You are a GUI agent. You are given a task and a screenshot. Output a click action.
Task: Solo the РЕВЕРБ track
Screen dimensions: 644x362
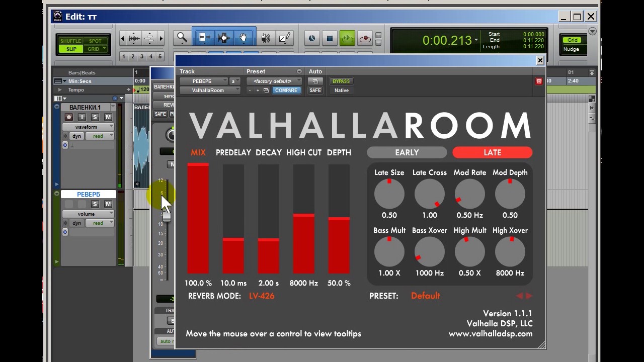95,204
